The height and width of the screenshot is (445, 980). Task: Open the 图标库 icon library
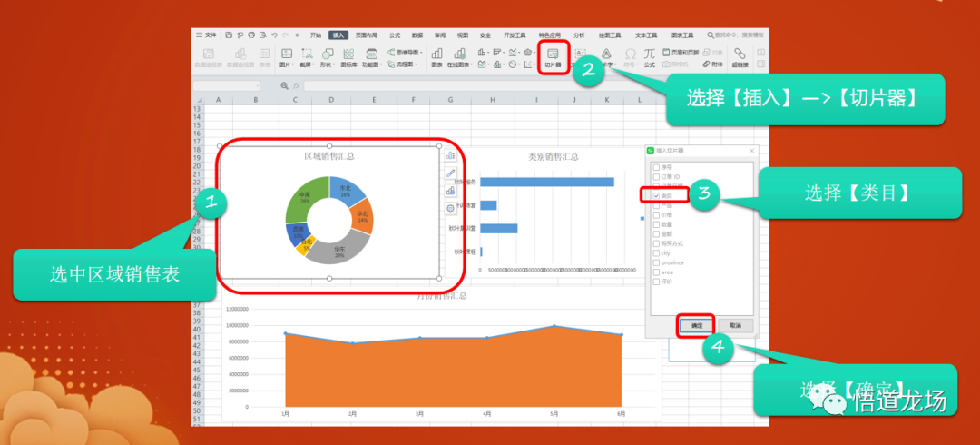(x=348, y=57)
